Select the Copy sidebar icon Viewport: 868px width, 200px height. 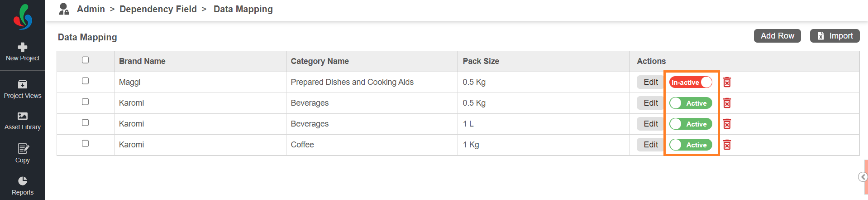23,148
